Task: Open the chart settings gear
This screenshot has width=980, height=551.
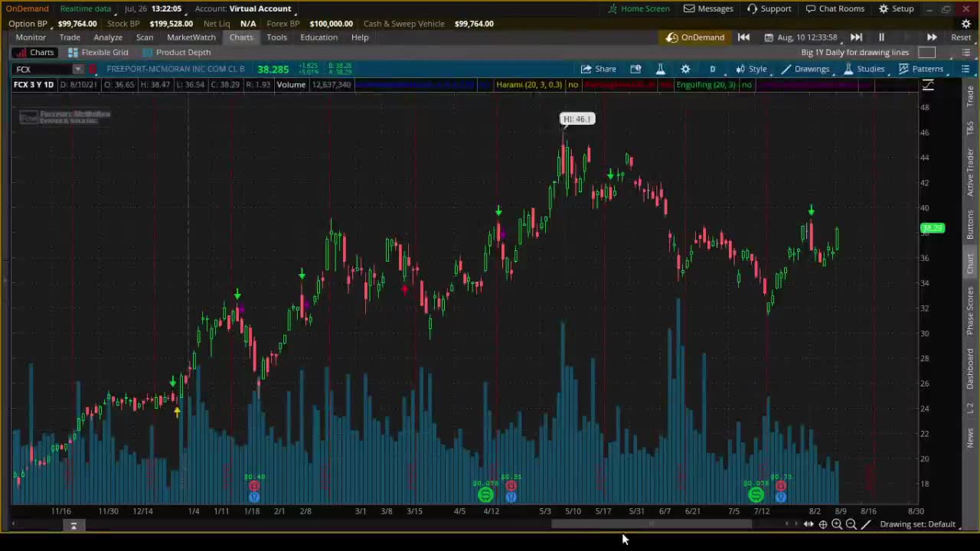Action: tap(685, 69)
